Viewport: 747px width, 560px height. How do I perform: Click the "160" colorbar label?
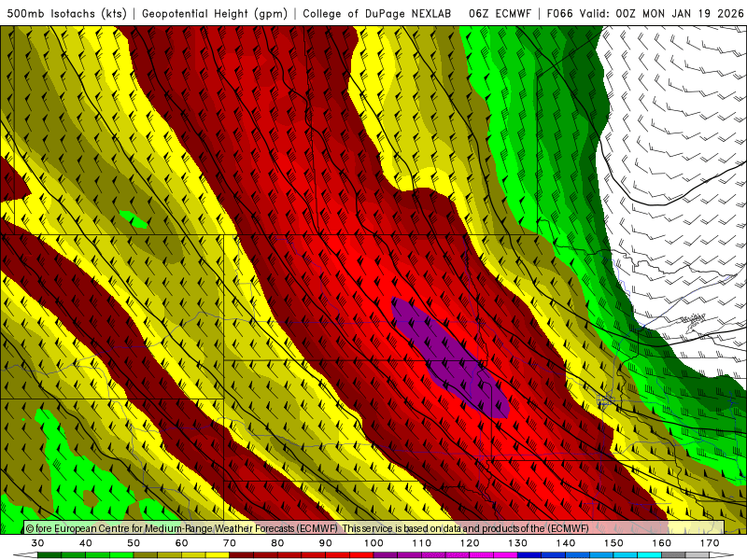(x=662, y=543)
